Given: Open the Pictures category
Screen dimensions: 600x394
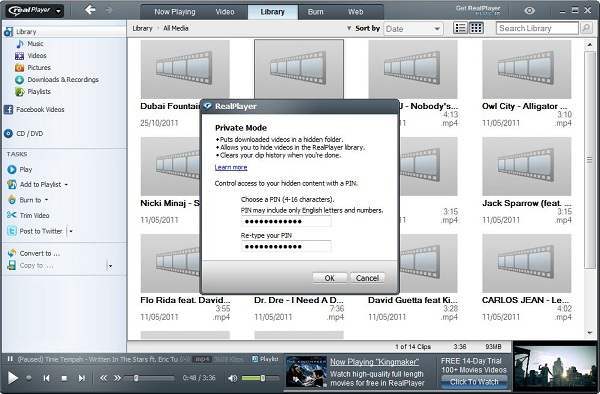Looking at the screenshot, I should point(39,68).
